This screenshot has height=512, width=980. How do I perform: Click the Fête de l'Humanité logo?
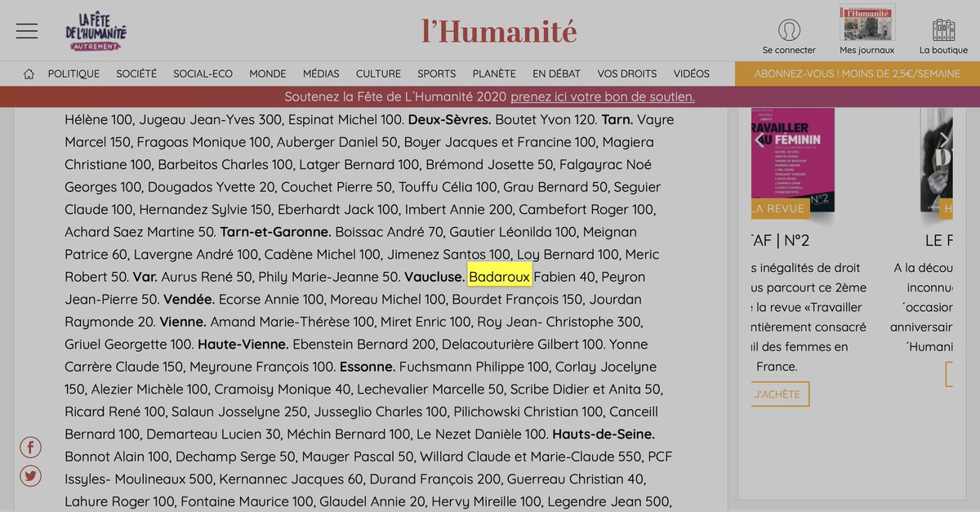tap(96, 32)
